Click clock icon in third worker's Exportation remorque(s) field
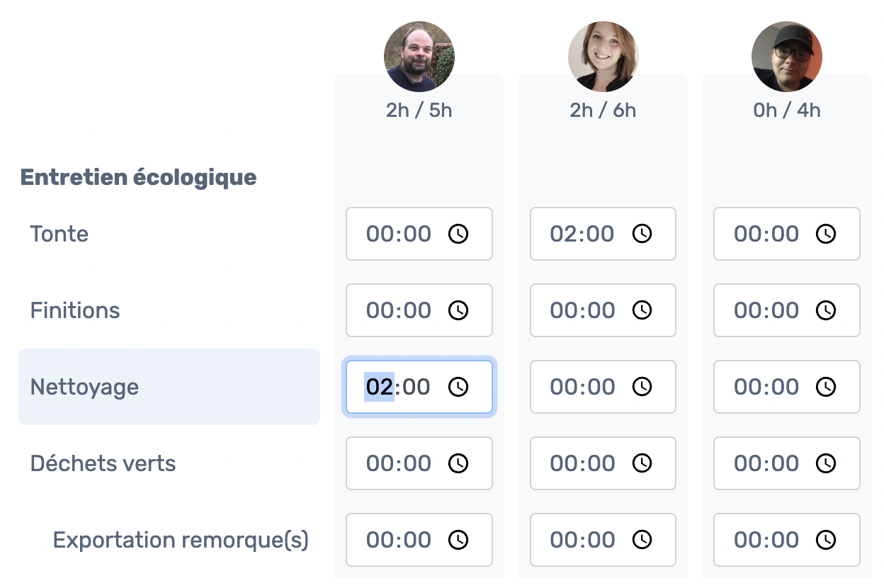 826,540
